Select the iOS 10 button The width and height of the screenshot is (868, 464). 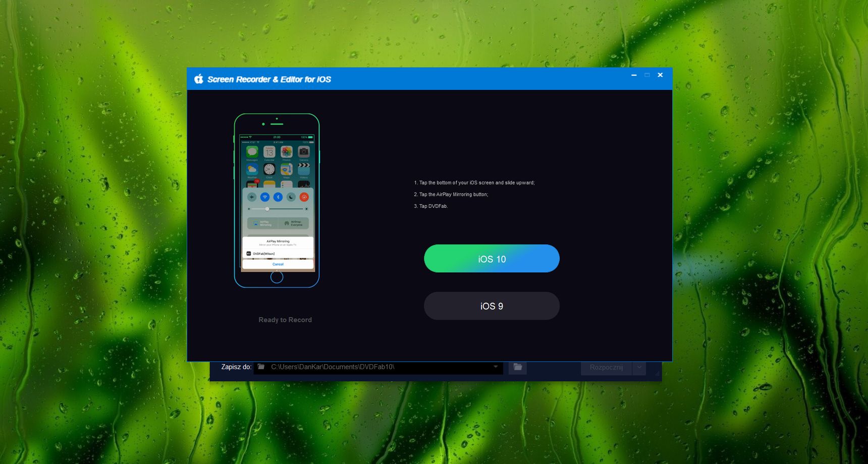pos(492,259)
